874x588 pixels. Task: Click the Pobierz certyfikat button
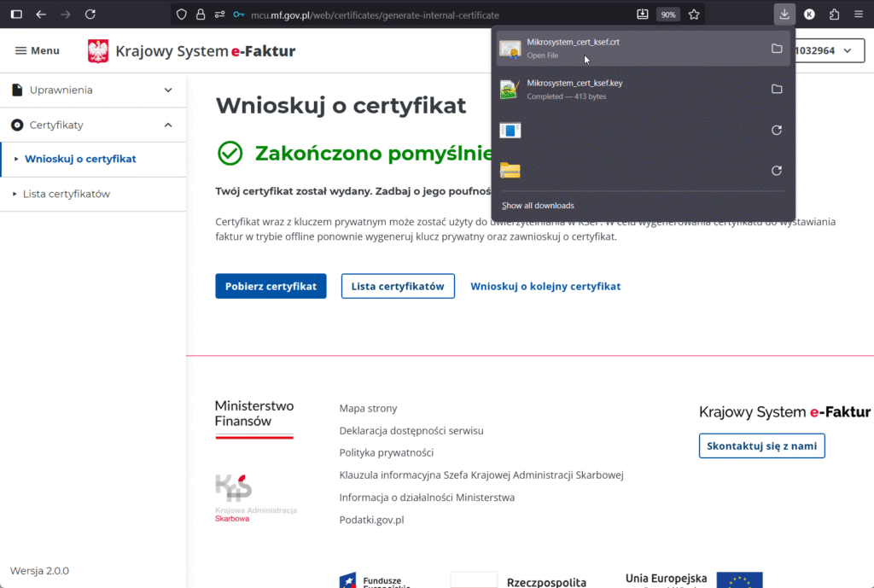point(271,287)
